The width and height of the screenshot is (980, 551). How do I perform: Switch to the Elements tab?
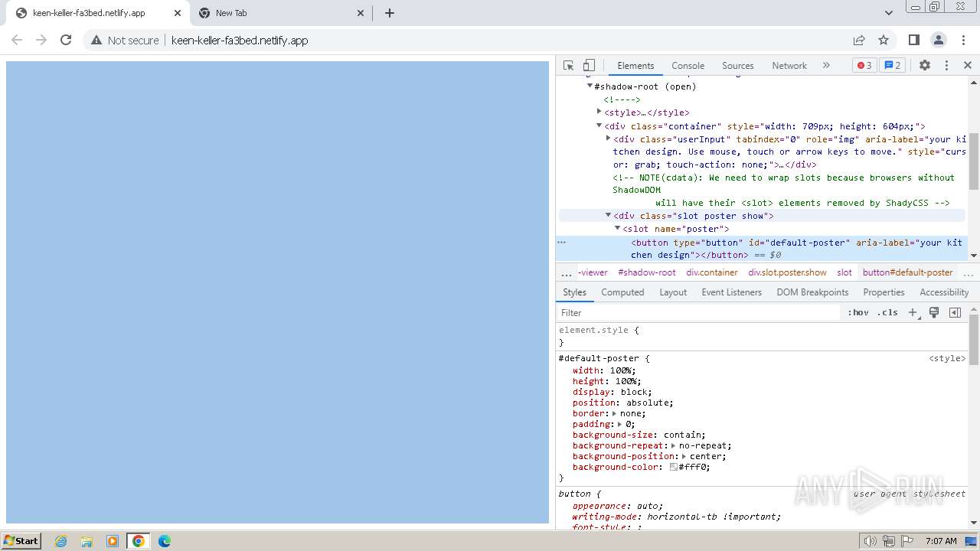tap(635, 66)
